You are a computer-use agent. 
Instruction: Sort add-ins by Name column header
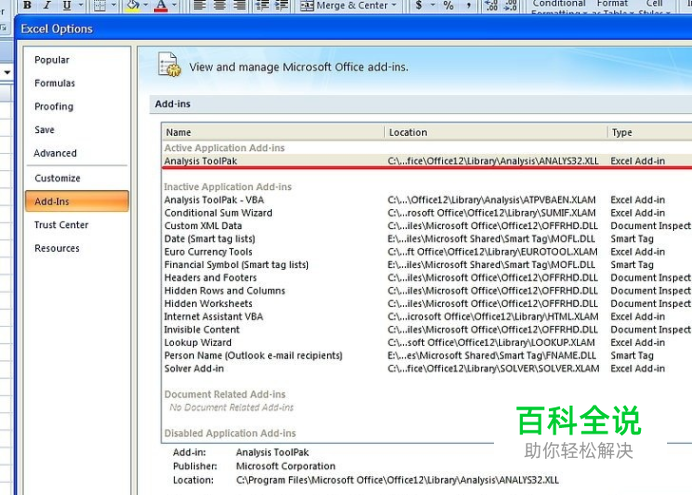coord(274,132)
